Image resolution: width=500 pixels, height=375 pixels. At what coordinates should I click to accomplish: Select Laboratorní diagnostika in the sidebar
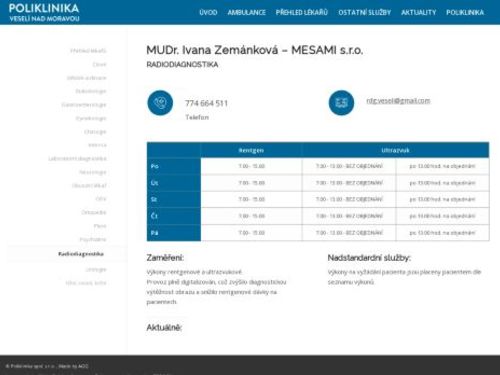coord(78,159)
